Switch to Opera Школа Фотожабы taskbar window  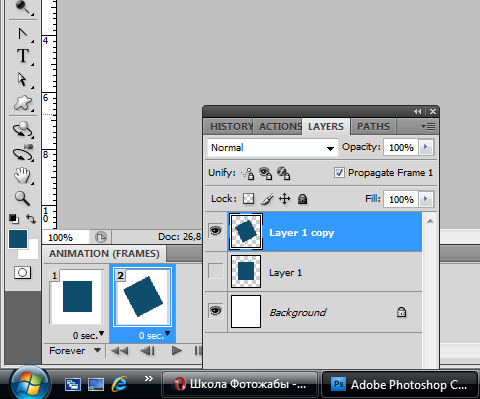coord(239,384)
